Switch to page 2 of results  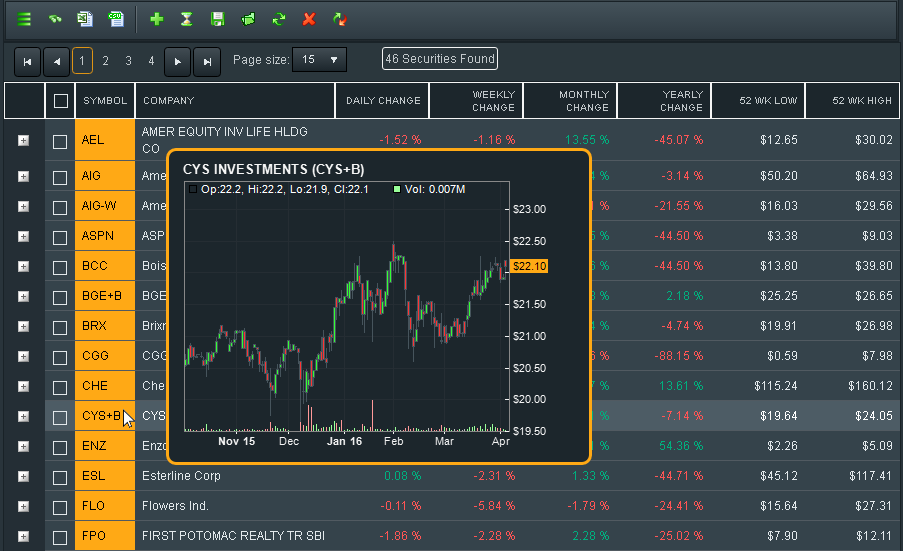(x=105, y=61)
